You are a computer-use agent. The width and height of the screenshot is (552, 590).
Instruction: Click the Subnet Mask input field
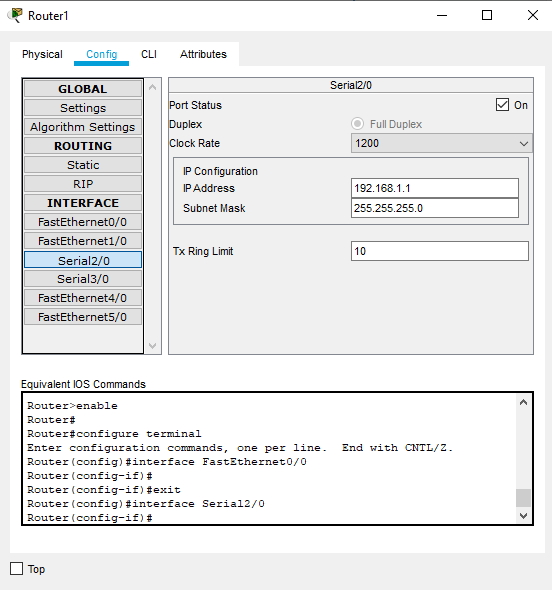[435, 208]
